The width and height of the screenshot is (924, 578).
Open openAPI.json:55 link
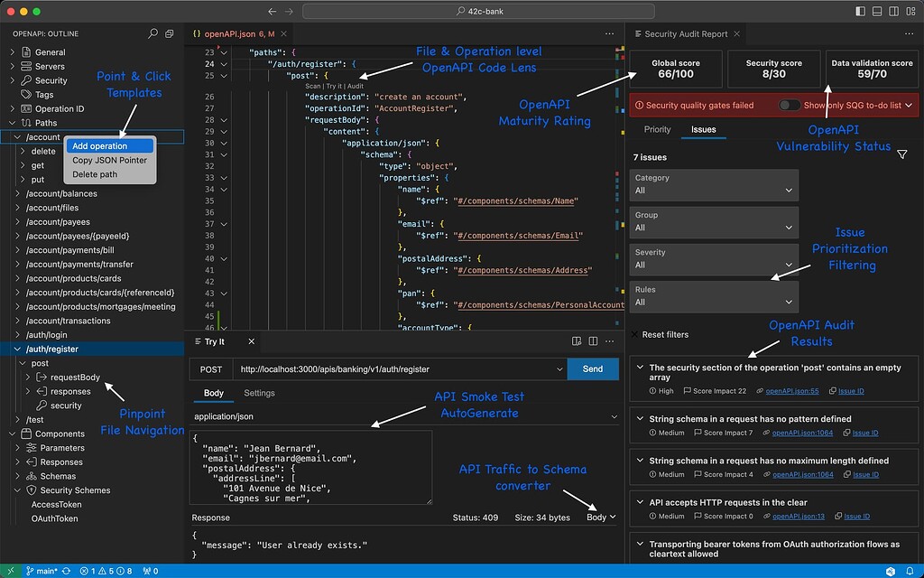pyautogui.click(x=792, y=391)
